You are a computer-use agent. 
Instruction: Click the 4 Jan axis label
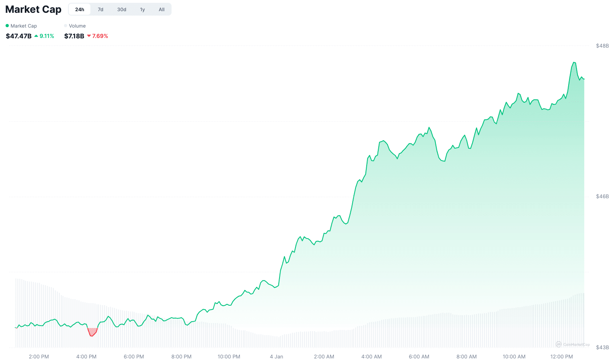tap(276, 356)
